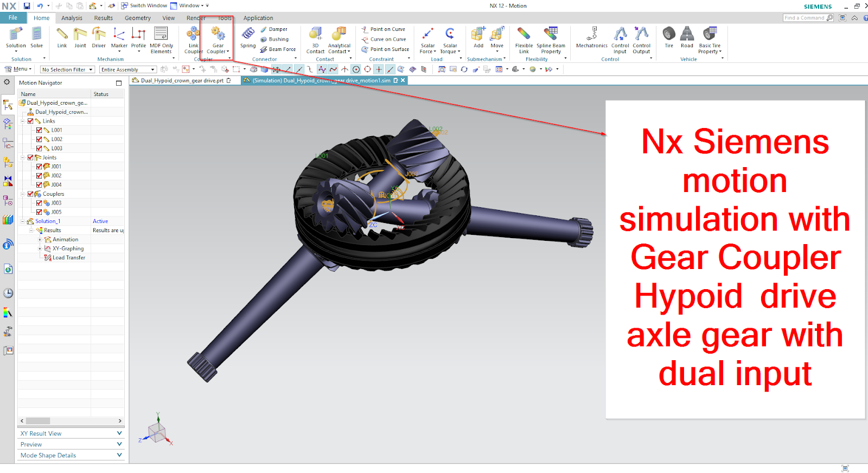Toggle the J001 joint checkbox

pyautogui.click(x=39, y=167)
